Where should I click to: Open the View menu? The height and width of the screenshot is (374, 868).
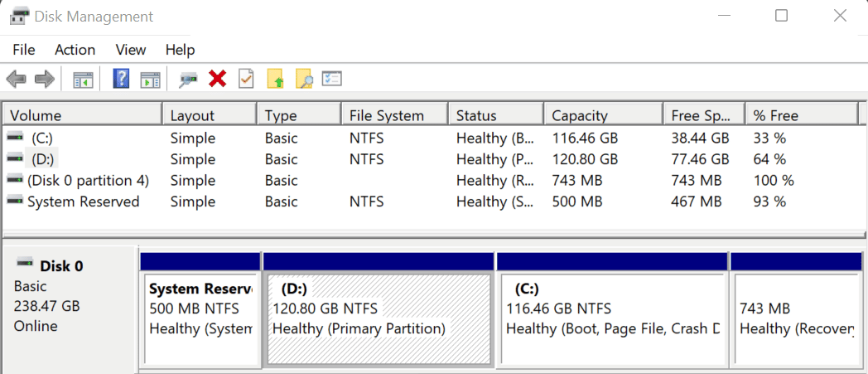131,50
